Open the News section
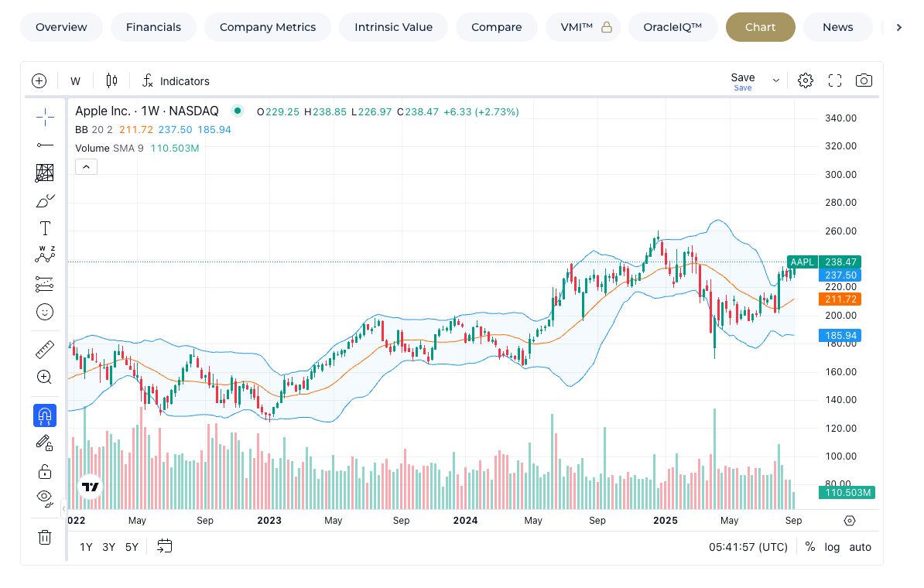Viewport: 924px width, 588px height. click(837, 27)
